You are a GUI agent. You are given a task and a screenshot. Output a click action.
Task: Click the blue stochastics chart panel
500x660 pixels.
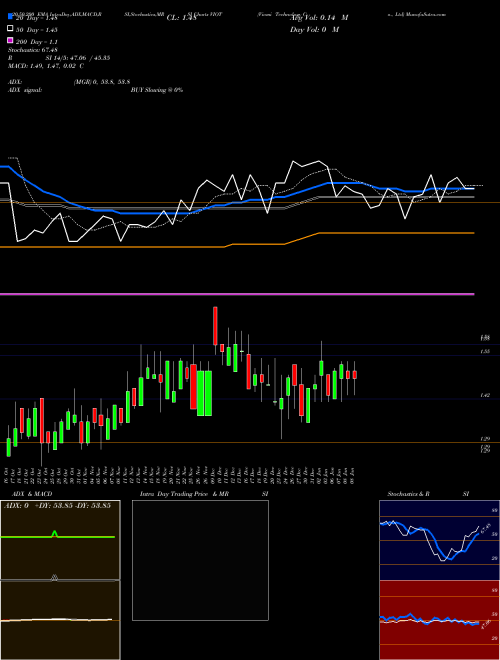click(439, 540)
